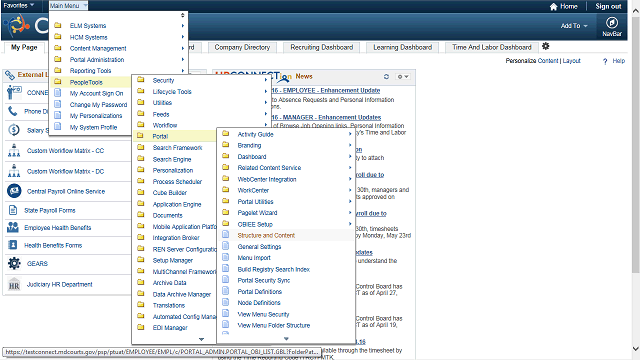Click the Structure and Content page icon
Image resolution: width=640 pixels, height=360 pixels.
tap(225, 235)
